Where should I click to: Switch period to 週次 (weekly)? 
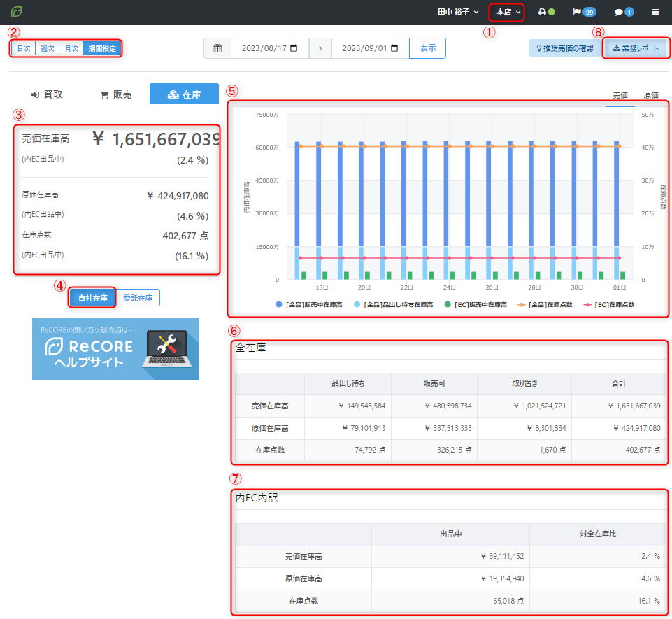point(47,48)
